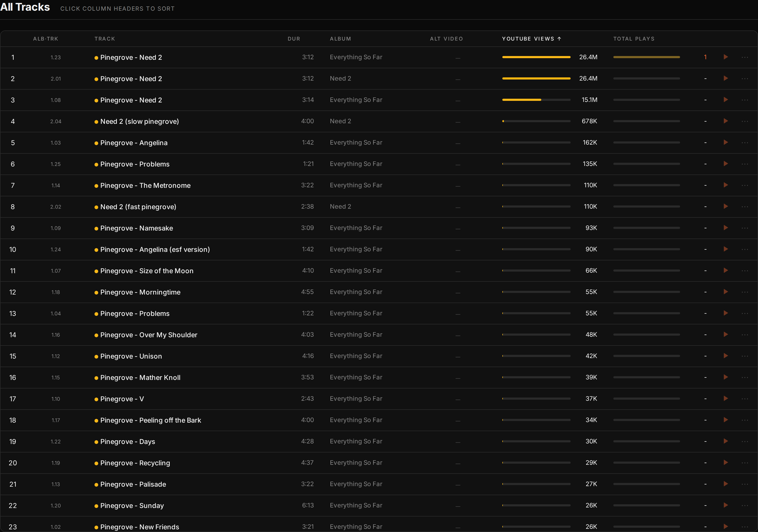Open more options for Pinegrove - Days
Viewport: 758px width, 532px height.
[745, 441]
